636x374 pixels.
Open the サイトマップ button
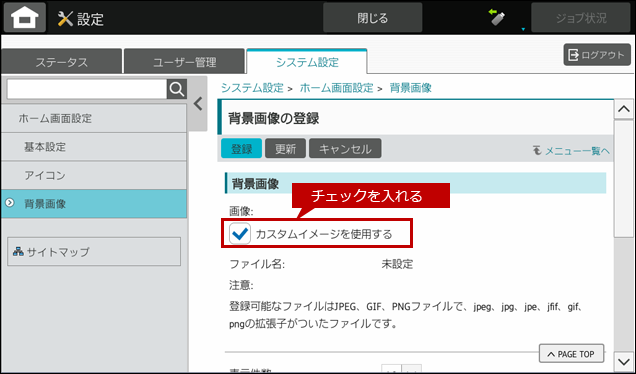[x=94, y=251]
